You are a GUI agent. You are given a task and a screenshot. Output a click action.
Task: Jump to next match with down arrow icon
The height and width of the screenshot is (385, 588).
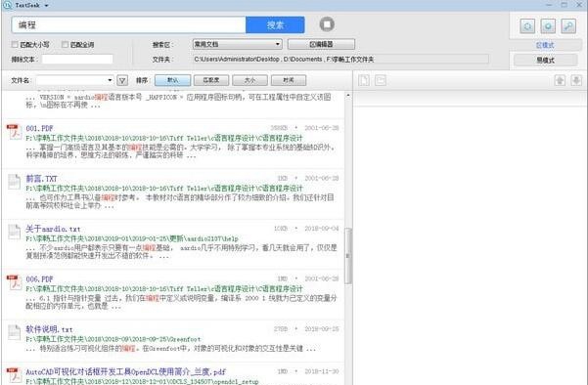[x=576, y=80]
